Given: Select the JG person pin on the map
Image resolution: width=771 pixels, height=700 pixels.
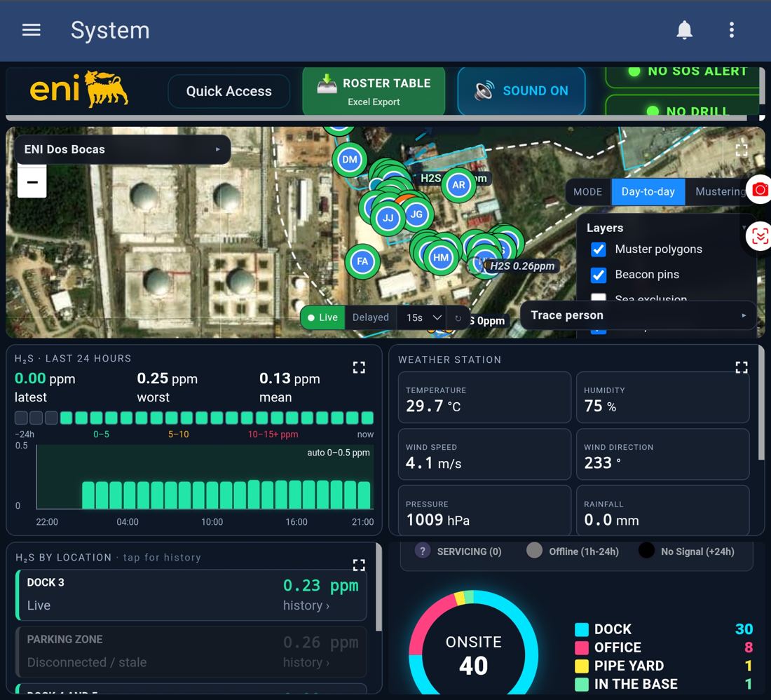Looking at the screenshot, I should (416, 214).
